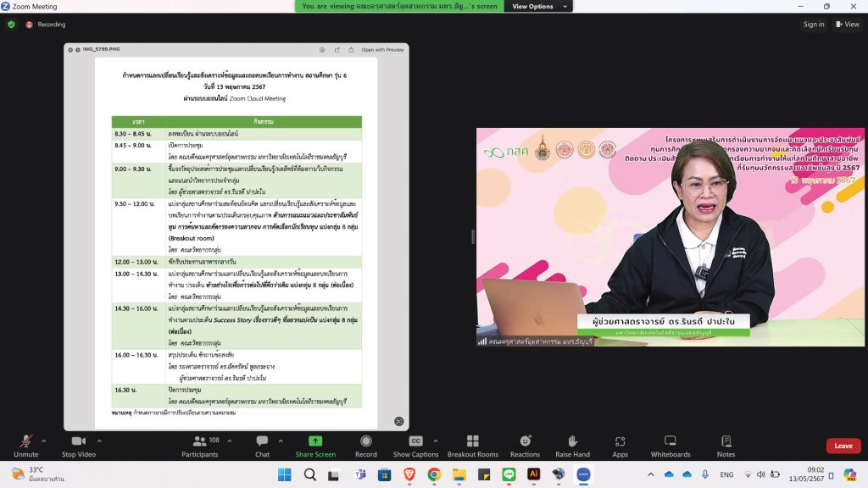868x488 pixels.
Task: Toggle Show Captions
Action: coord(415,446)
